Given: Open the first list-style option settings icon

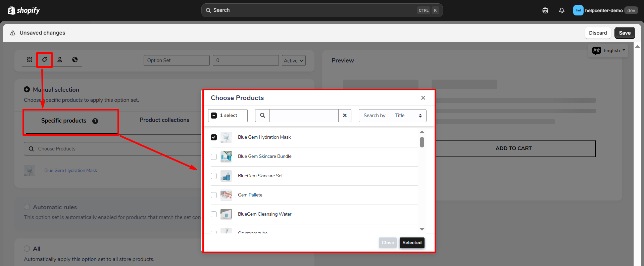Looking at the screenshot, I should point(30,59).
